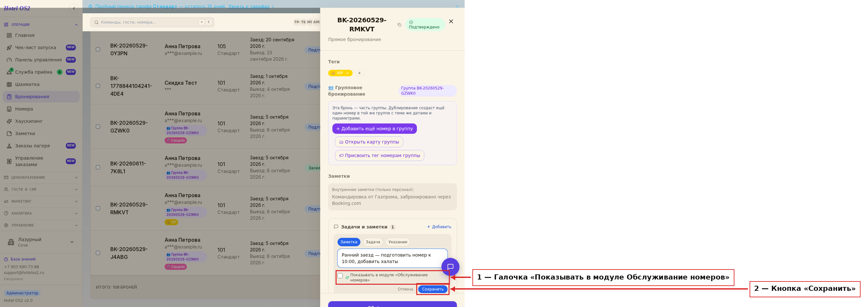Click Добавить in Задачи и заметки

[439, 227]
